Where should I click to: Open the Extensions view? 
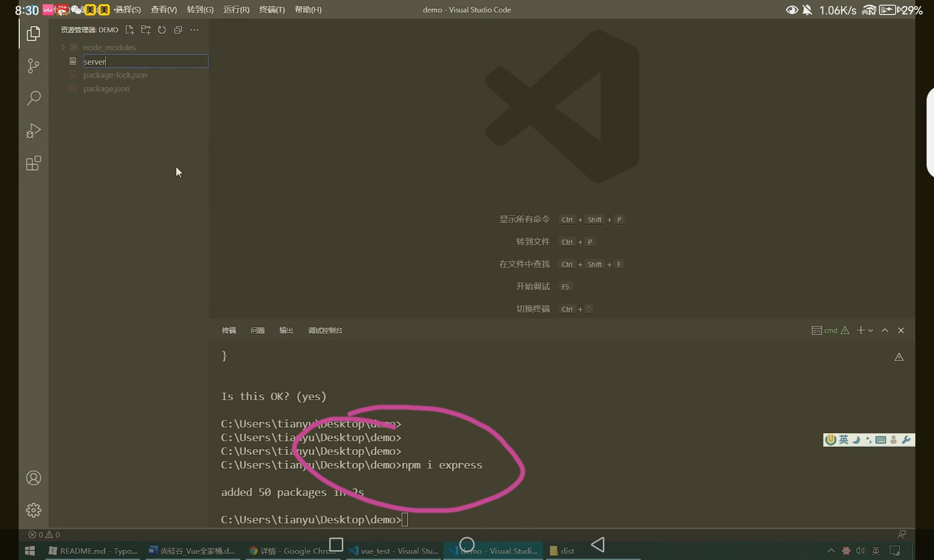click(x=33, y=163)
